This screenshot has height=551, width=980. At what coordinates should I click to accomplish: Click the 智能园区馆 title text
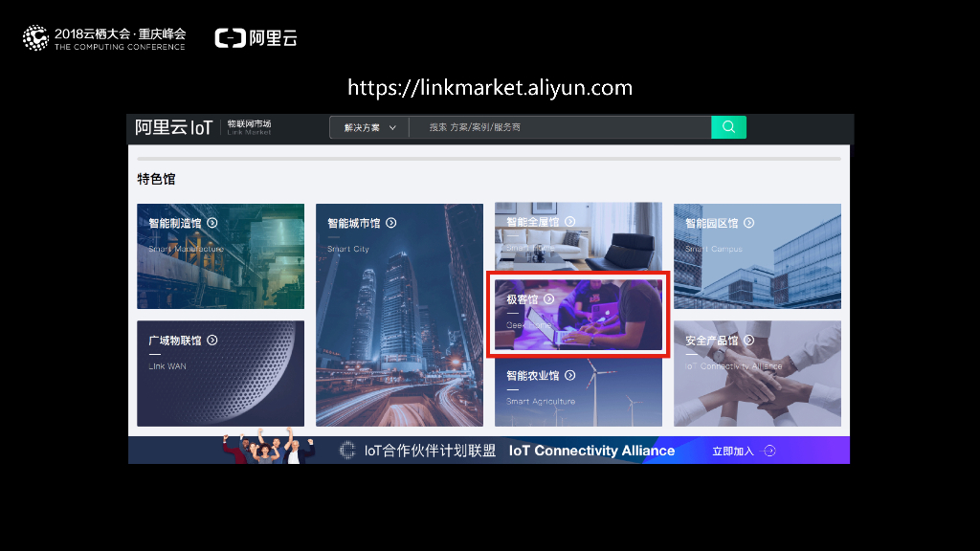711,223
